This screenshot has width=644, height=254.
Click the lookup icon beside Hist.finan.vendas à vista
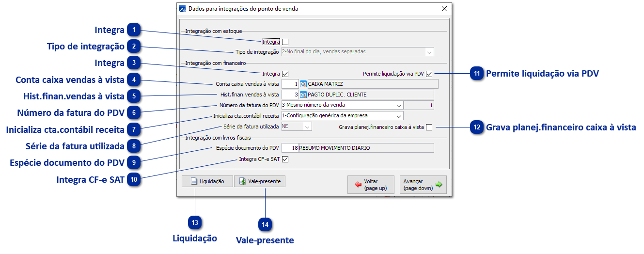click(x=303, y=95)
